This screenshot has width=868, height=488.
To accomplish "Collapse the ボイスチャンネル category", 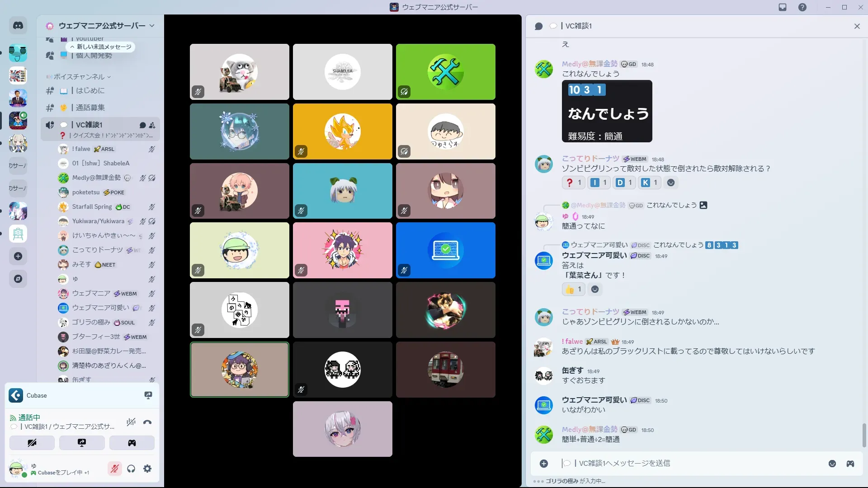I will (79, 77).
